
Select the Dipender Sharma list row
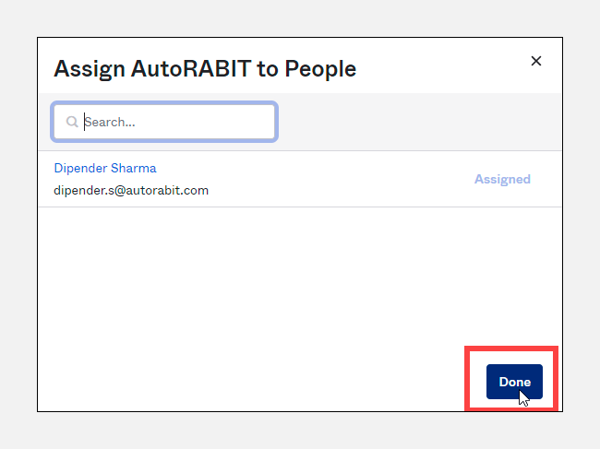click(300, 180)
